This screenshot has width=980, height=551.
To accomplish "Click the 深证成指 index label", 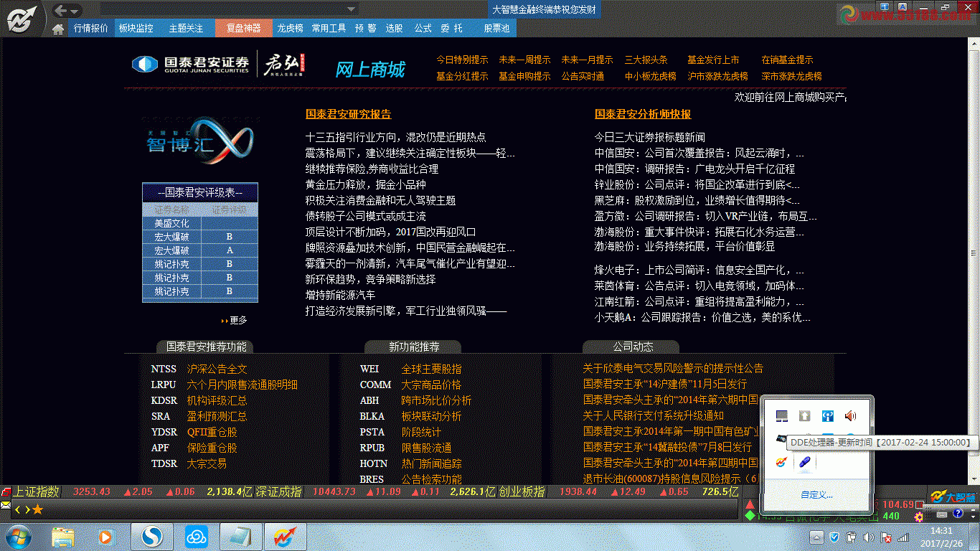I will pos(279,491).
